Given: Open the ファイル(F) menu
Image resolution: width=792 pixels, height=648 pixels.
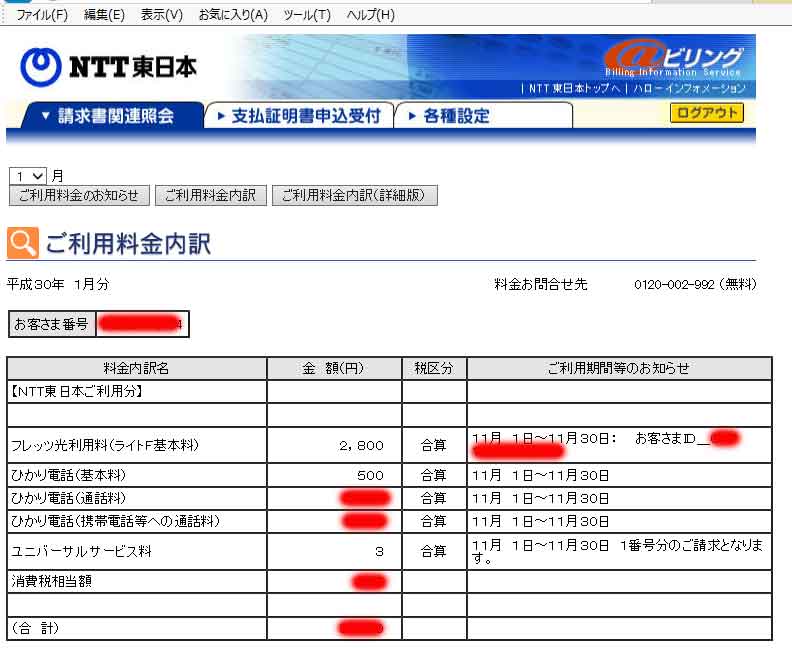Looking at the screenshot, I should pyautogui.click(x=42, y=15).
